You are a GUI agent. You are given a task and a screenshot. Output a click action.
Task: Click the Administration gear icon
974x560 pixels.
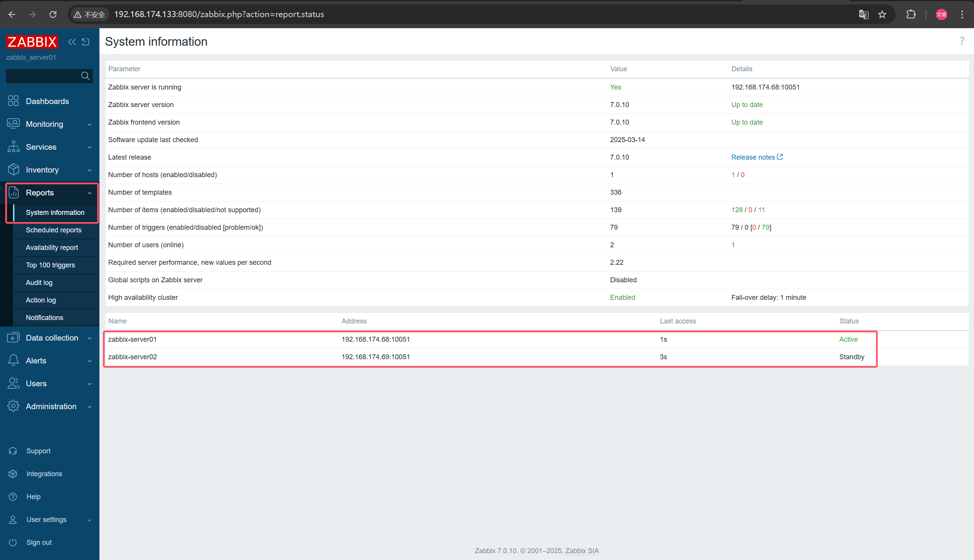pos(13,406)
